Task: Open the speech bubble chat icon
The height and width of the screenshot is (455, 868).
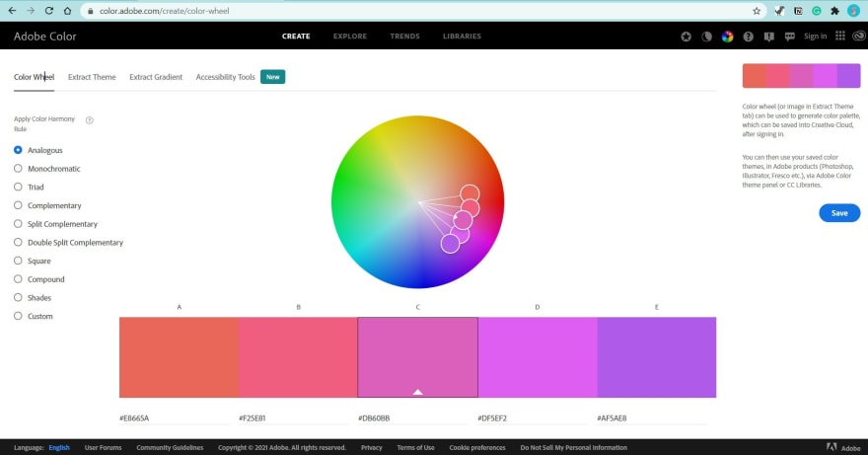Action: click(790, 37)
